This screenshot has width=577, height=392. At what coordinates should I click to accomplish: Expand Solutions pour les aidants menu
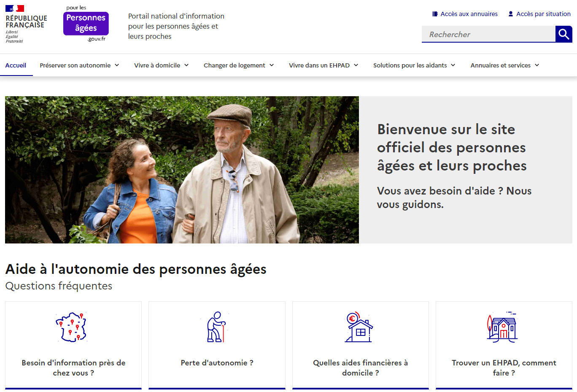coord(414,65)
